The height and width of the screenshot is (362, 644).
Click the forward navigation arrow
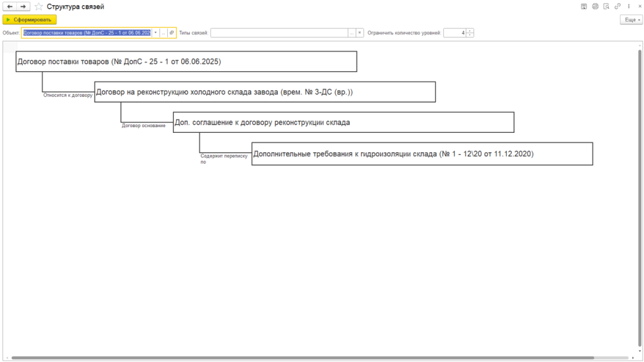click(x=23, y=6)
